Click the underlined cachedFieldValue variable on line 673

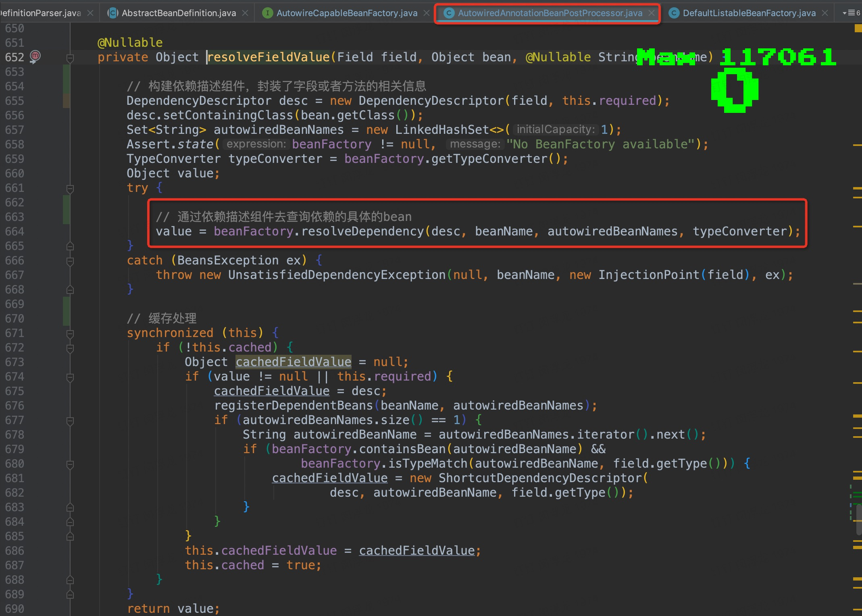click(293, 362)
